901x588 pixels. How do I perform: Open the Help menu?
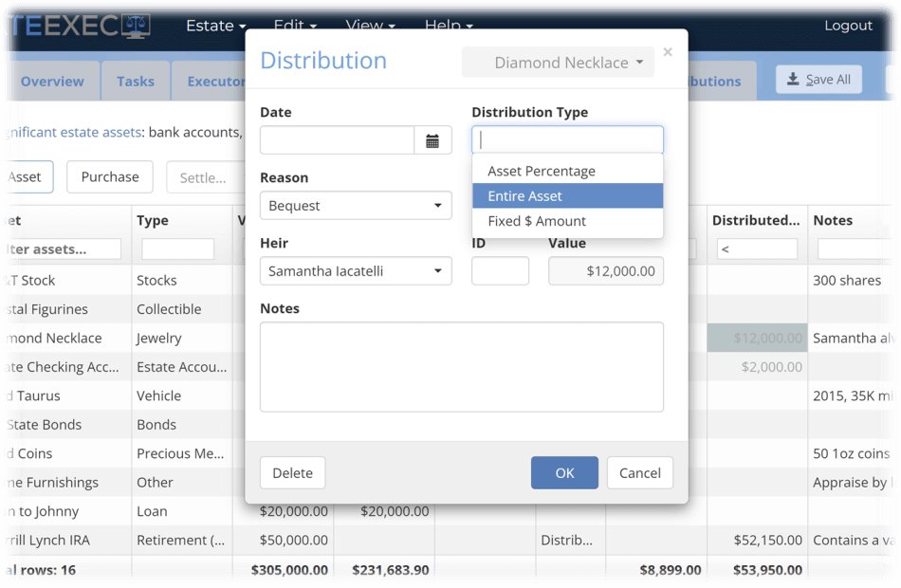[448, 26]
